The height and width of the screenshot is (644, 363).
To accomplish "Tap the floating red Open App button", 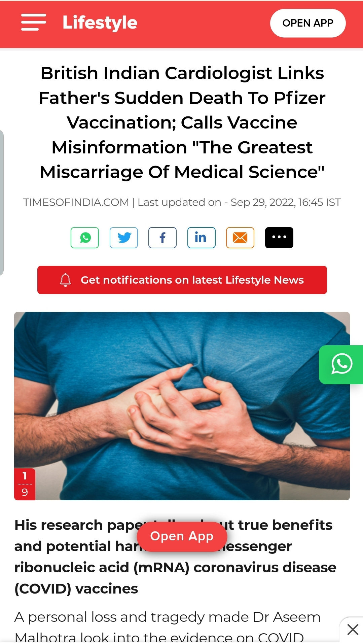I will pyautogui.click(x=182, y=536).
